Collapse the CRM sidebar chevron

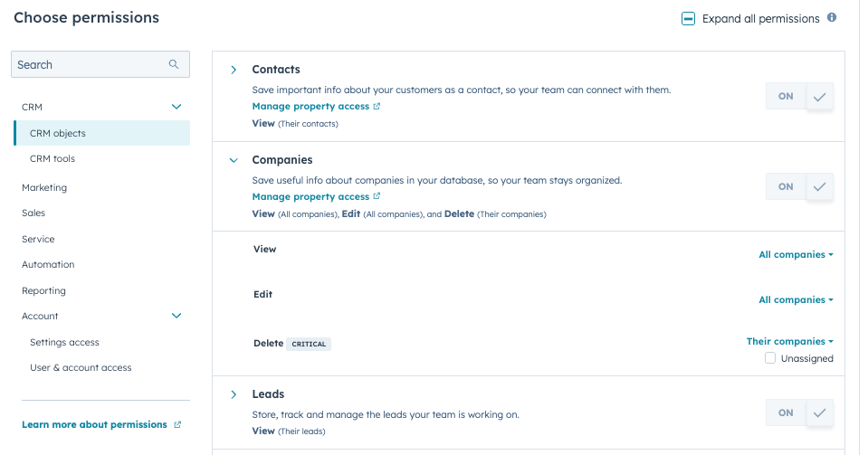pos(176,107)
